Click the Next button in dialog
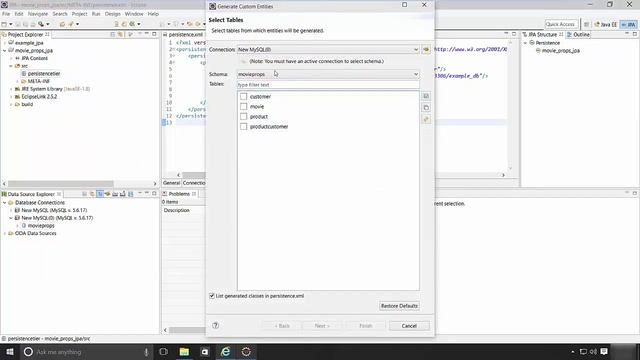 (322, 326)
